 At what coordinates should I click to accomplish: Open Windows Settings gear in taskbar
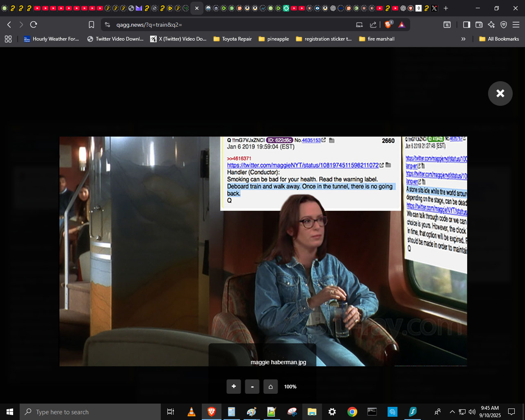point(332,412)
